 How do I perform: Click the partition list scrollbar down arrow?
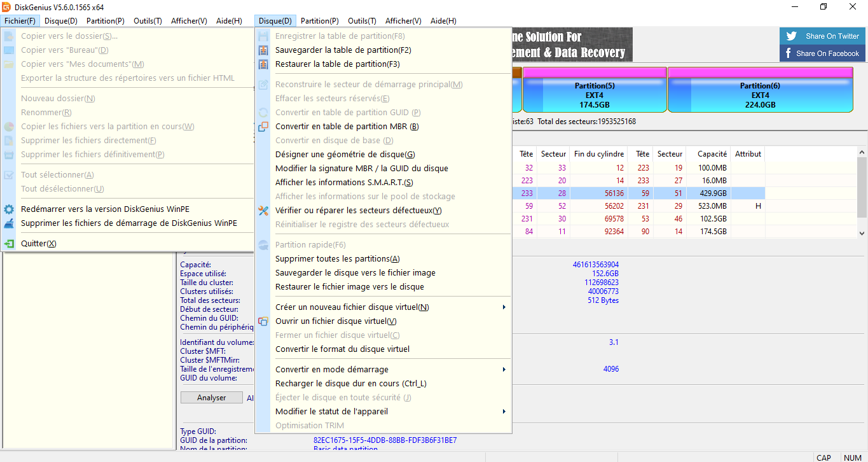point(862,234)
